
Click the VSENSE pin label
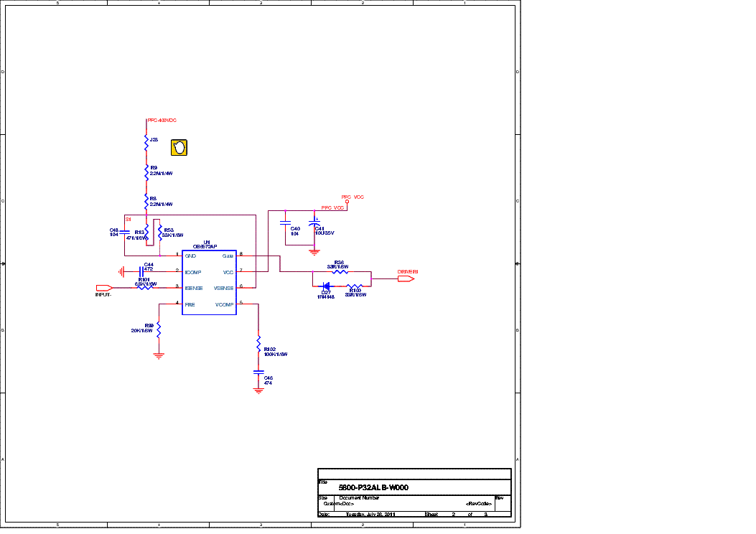coord(224,289)
